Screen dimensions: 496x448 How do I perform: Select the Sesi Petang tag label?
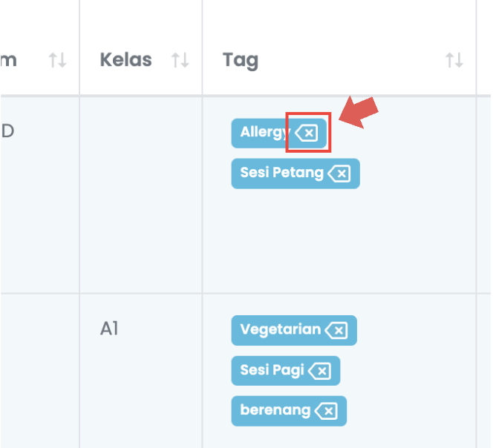click(x=282, y=173)
